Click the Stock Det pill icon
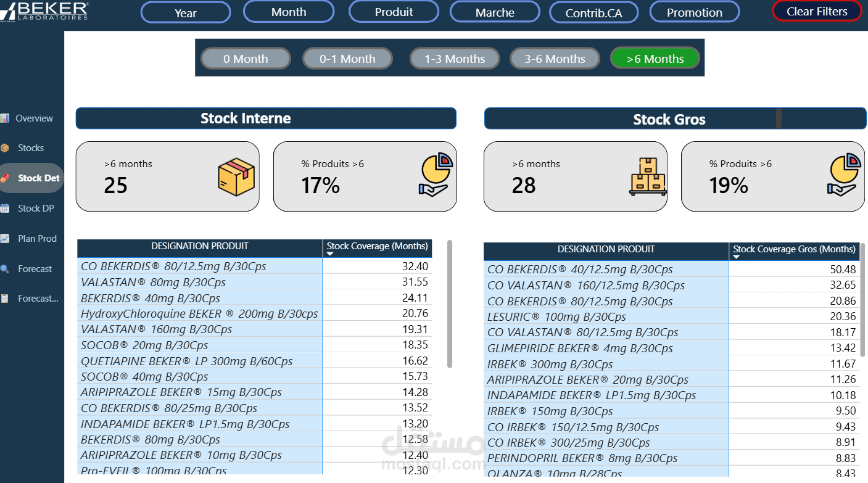 tap(4, 178)
